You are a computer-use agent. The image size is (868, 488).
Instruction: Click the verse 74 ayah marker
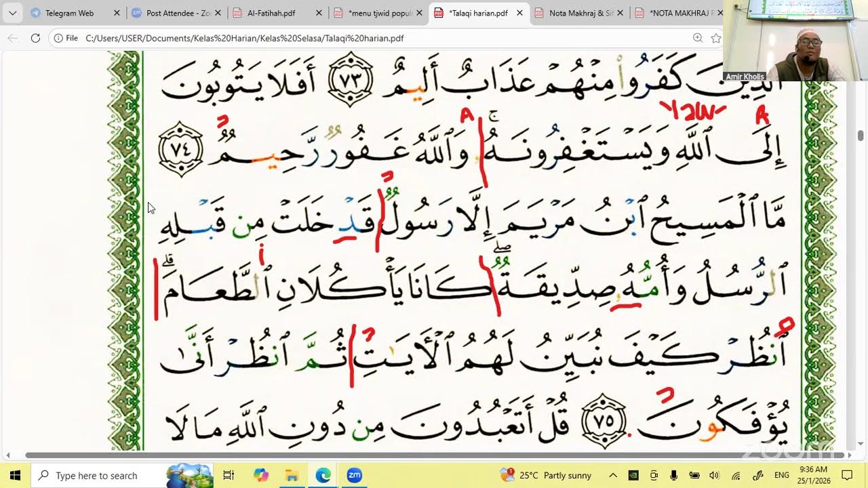point(181,149)
